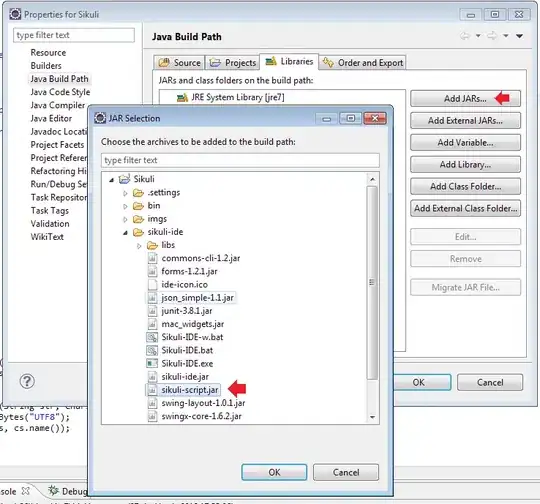Confirm JAR Selection with OK
This screenshot has height=504, width=540.
click(x=274, y=472)
